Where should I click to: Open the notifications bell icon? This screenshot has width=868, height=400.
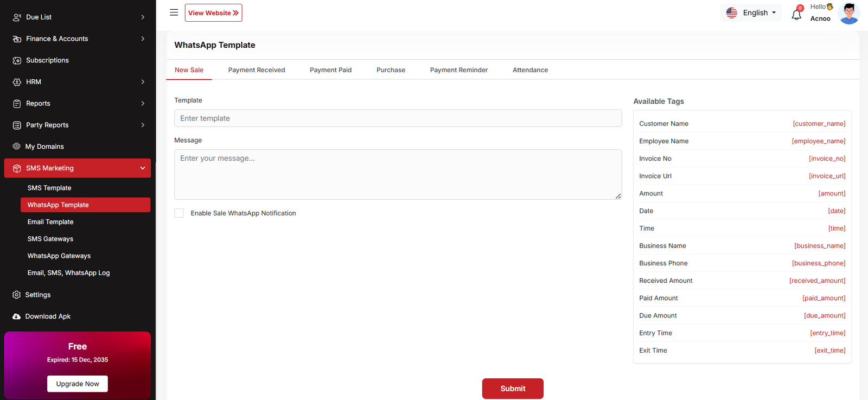pyautogui.click(x=796, y=15)
